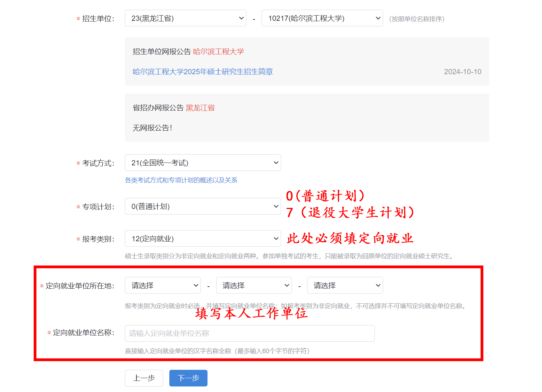The image size is (542, 392).
Task: Go back with the 上一步 button
Action: 144,378
